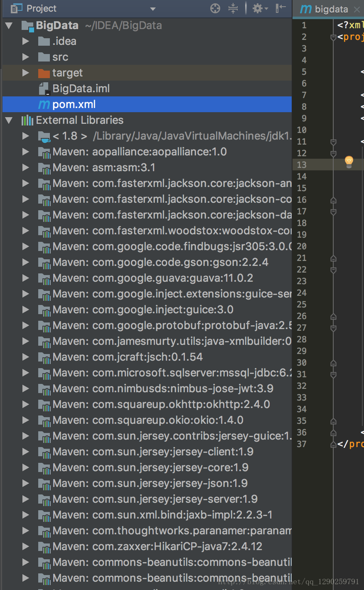364x590 pixels.
Task: Collapse the BigData project root
Action: 9,26
